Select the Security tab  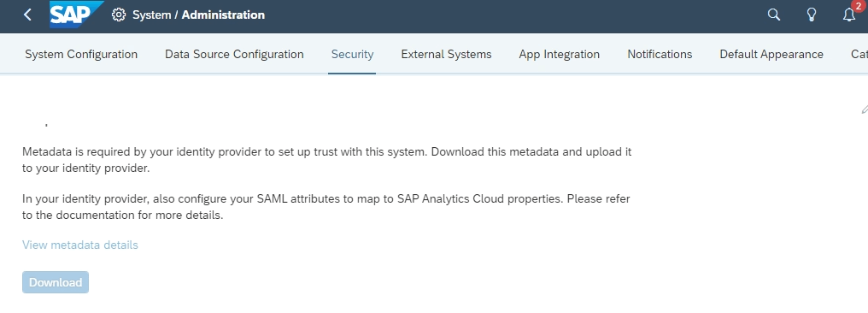352,54
